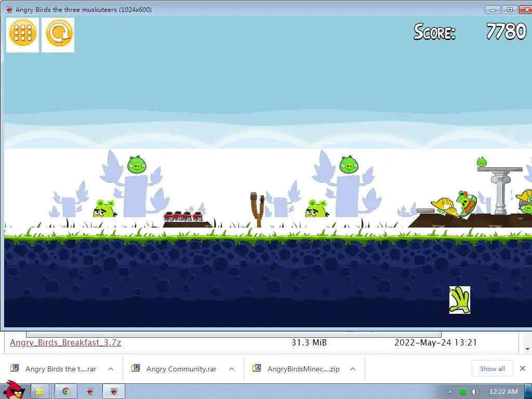Minimize the Angry Birds game window

pyautogui.click(x=493, y=9)
